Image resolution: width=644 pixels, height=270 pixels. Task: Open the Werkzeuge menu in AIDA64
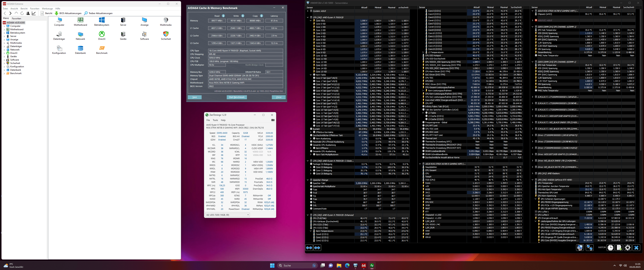click(47, 8)
